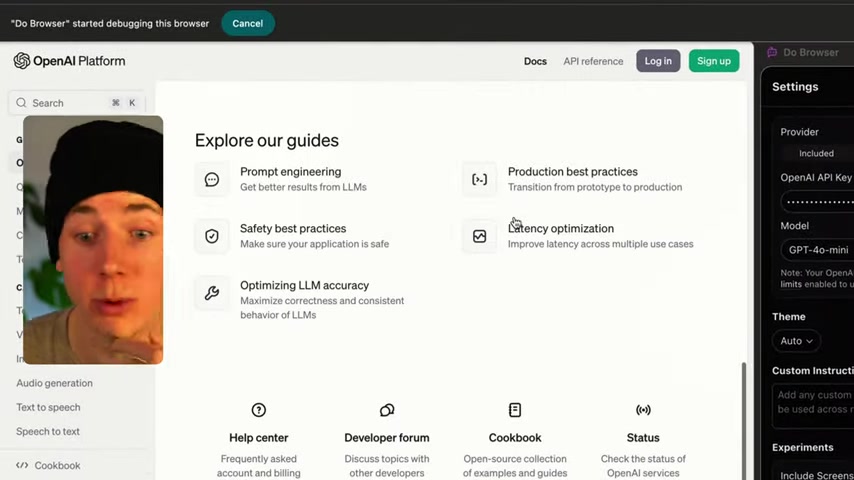Click the OpenAI API Key password field
The image size is (854, 480).
818,202
